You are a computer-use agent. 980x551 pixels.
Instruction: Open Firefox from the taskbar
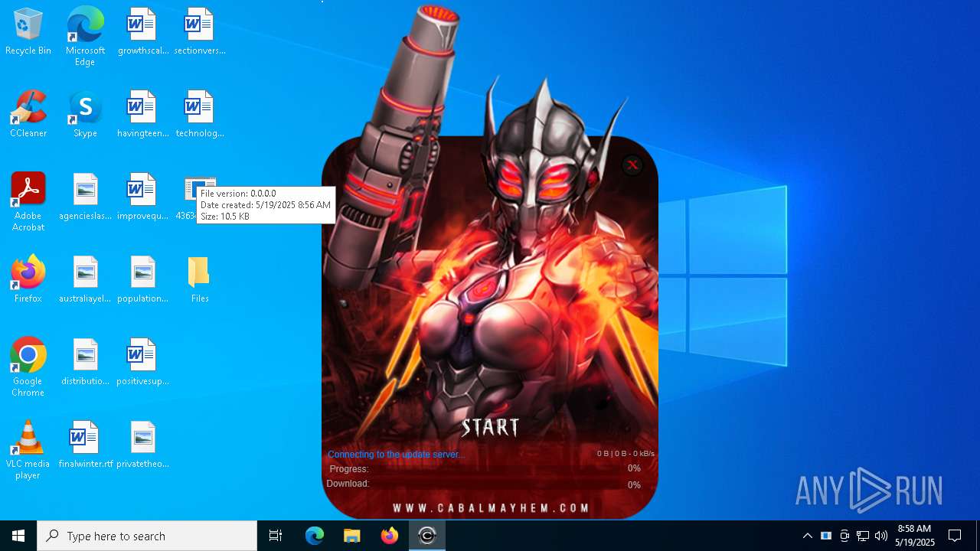tap(390, 536)
